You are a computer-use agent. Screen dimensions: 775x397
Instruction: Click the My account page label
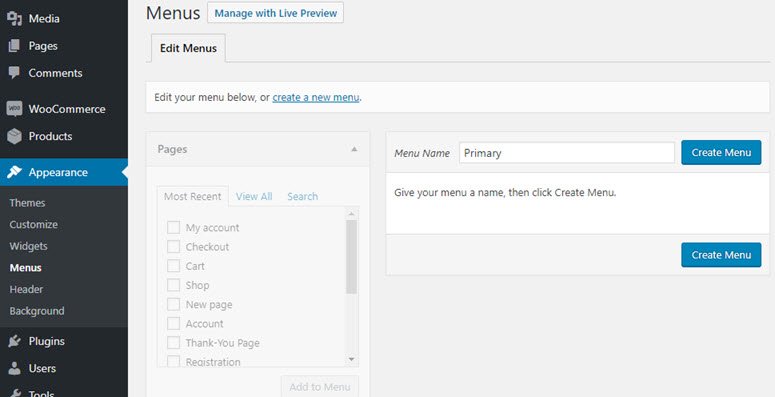tap(213, 227)
